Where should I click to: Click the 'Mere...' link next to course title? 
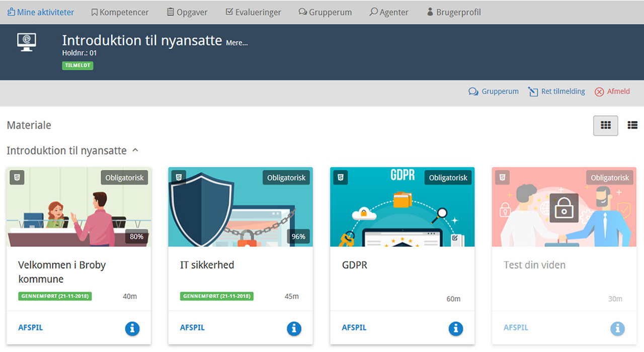[237, 43]
